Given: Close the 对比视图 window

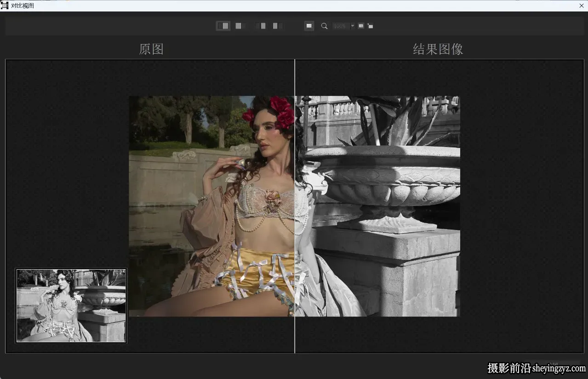Looking at the screenshot, I should 582,6.
